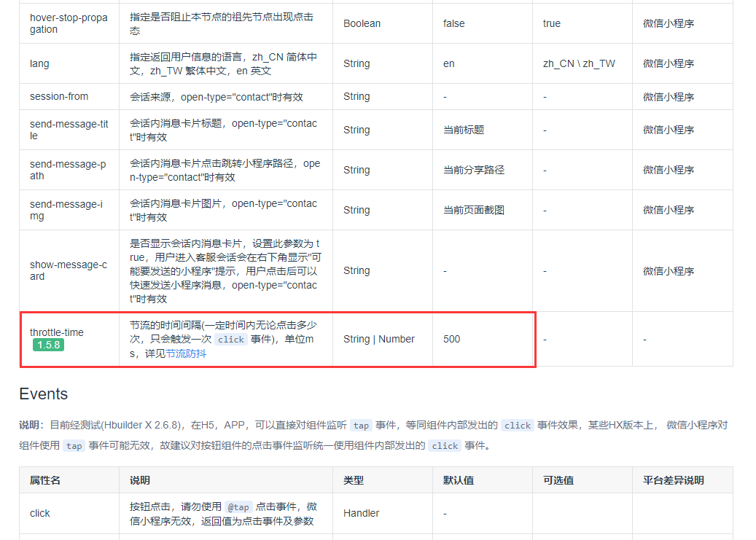Image resolution: width=756 pixels, height=540 pixels.
Task: Click the false default value cell
Action: click(x=453, y=23)
